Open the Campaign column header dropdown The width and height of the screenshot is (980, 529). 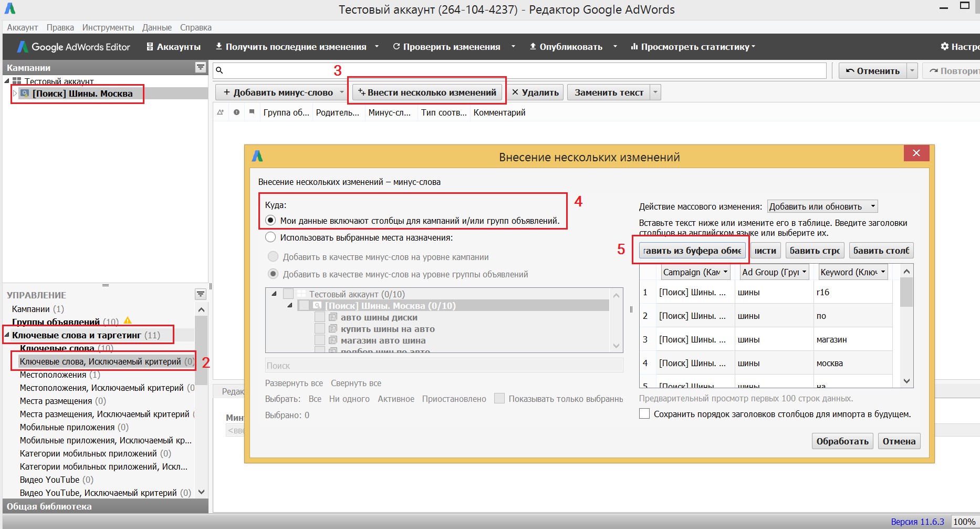click(x=695, y=272)
